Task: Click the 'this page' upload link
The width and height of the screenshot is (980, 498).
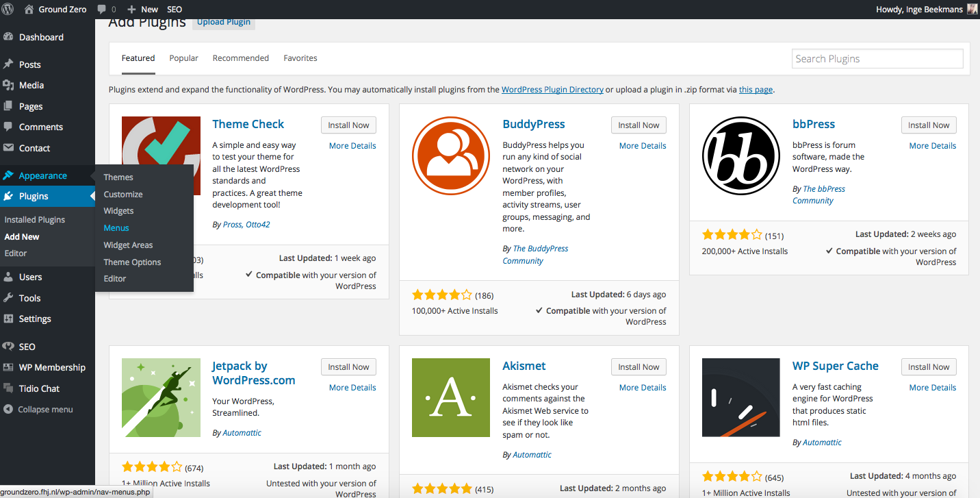Action: click(756, 90)
